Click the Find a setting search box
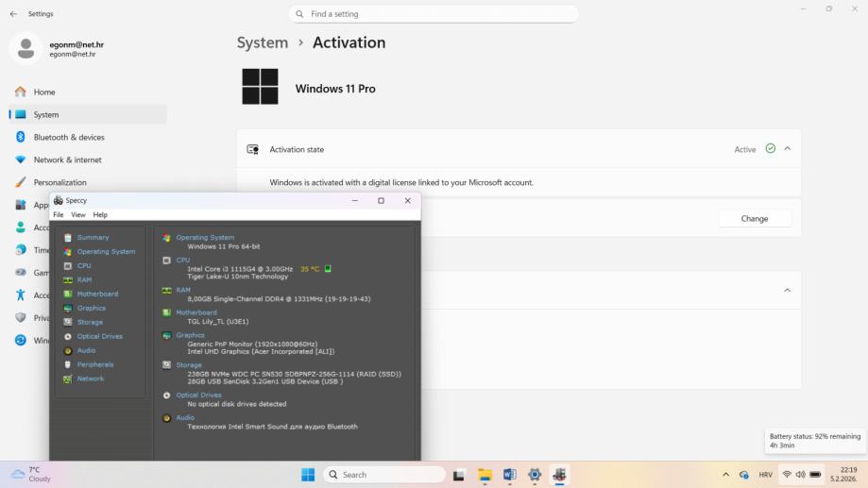Screen dimensions: 868x488 434,14
